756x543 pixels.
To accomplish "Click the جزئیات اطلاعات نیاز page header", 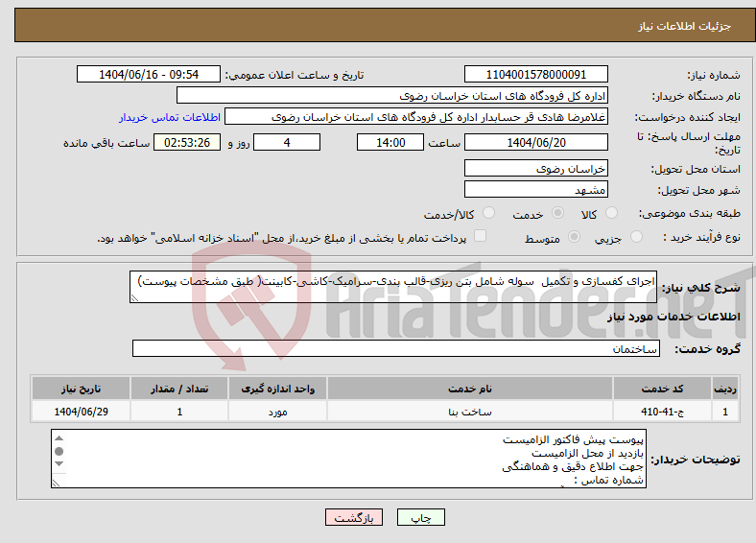I will click(x=685, y=26).
